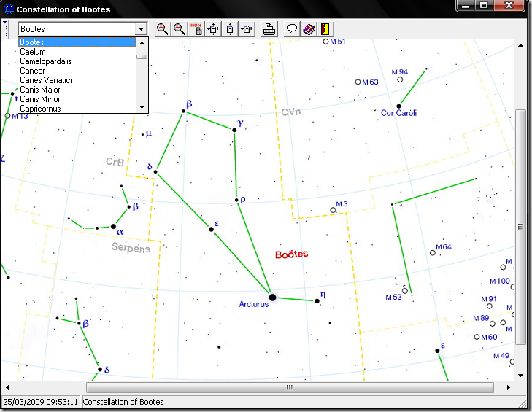This screenshot has height=412, width=532.
Task: Select Canes Venatici in the list
Action: click(x=77, y=80)
